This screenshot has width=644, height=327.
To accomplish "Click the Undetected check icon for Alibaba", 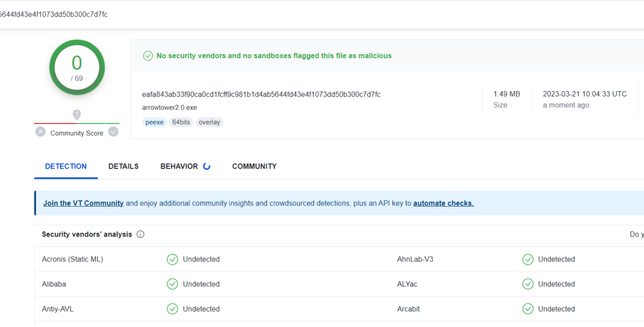I will pos(172,284).
